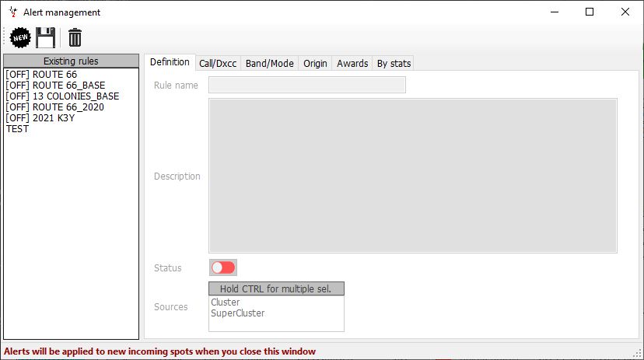Screen dimensions: 644x360
Task: Click Hold CTRL for multiple sel. header
Action: coord(276,288)
